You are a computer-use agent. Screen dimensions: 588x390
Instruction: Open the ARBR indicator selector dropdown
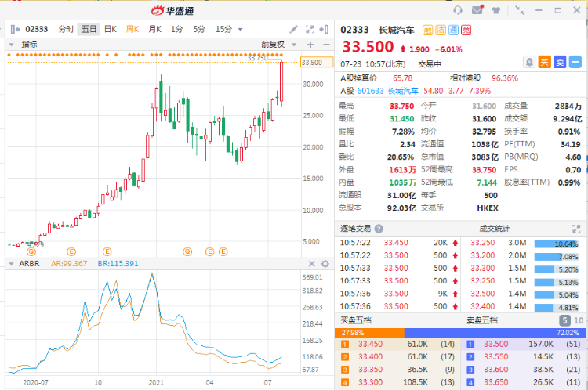pos(11,264)
